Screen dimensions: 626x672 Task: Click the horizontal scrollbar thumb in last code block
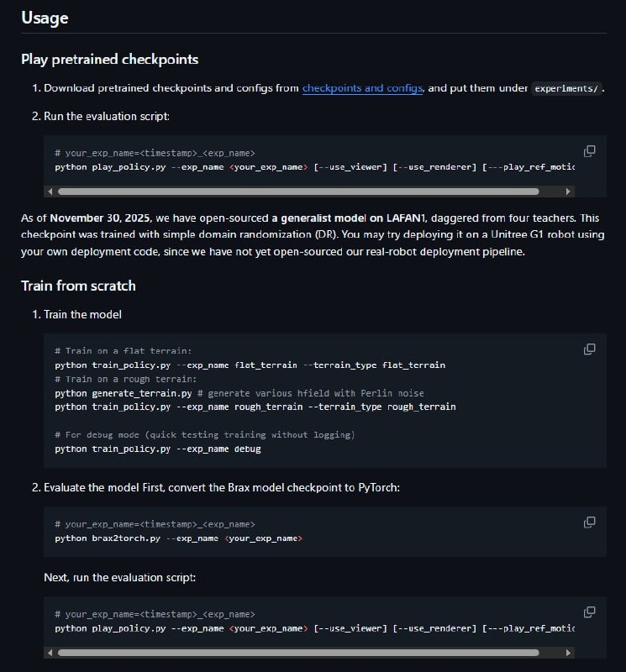click(x=298, y=652)
